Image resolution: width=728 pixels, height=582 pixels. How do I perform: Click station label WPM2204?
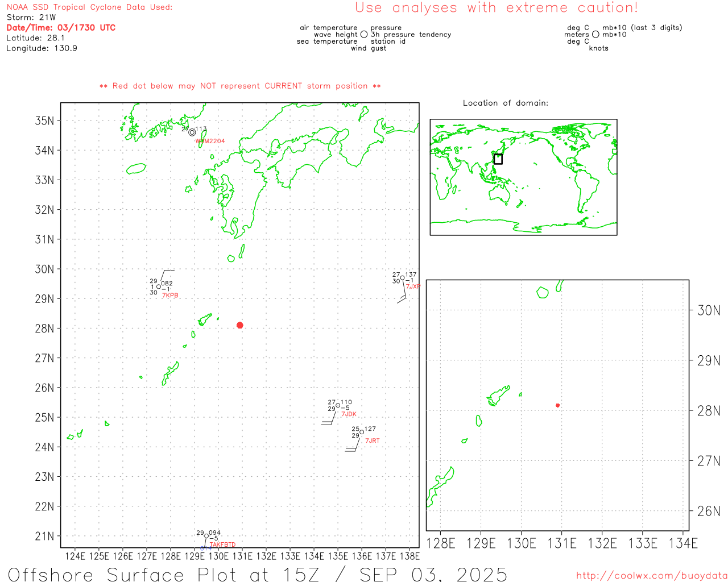pyautogui.click(x=210, y=141)
